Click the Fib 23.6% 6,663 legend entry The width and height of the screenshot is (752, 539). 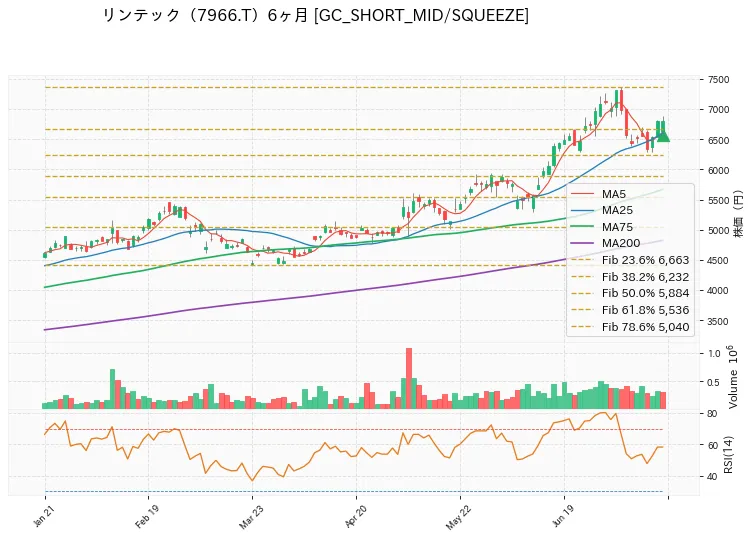pos(630,260)
